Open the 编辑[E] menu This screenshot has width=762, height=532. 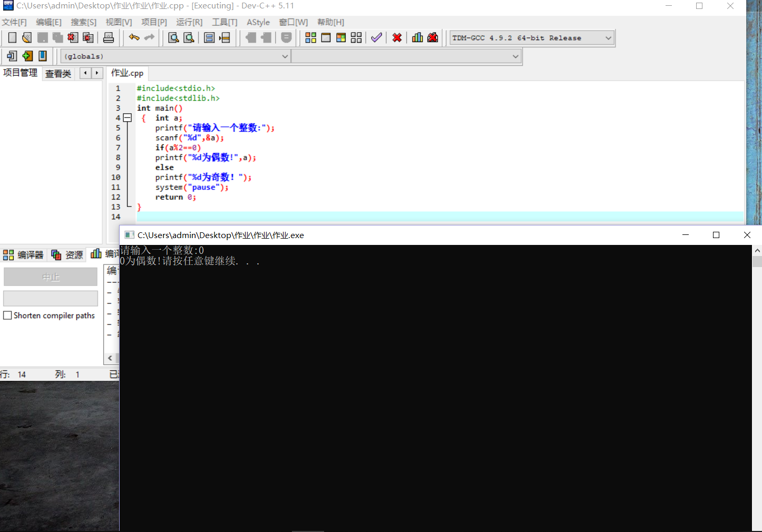click(x=49, y=22)
